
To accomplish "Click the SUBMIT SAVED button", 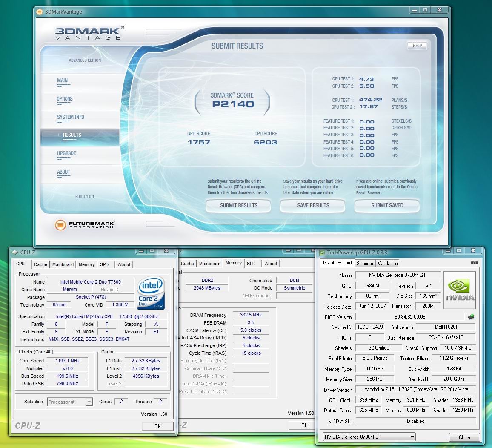I will [387, 205].
